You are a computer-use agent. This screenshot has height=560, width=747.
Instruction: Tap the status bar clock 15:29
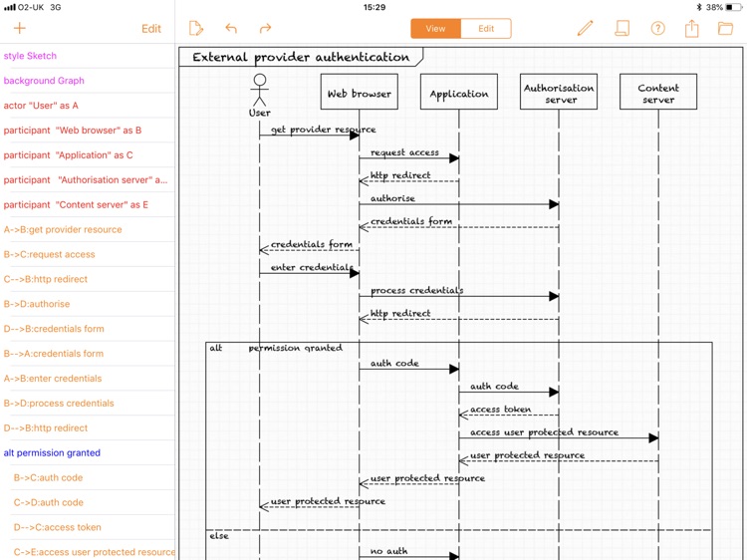click(374, 7)
